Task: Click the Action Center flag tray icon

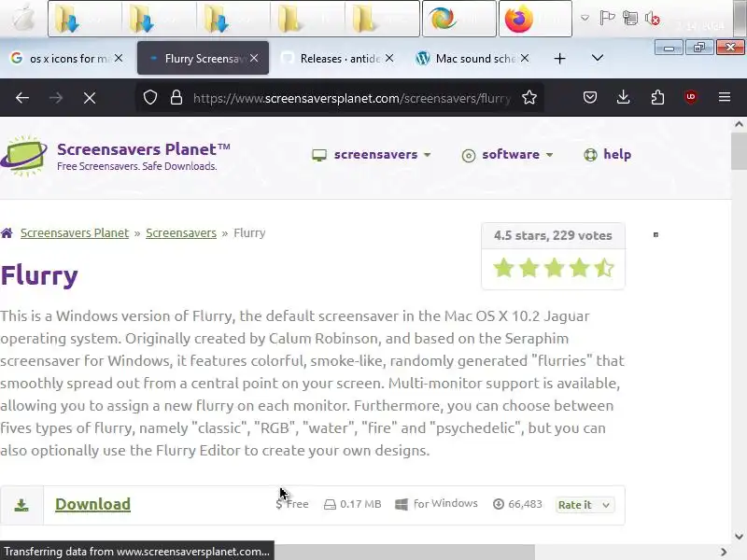Action: pos(607,18)
